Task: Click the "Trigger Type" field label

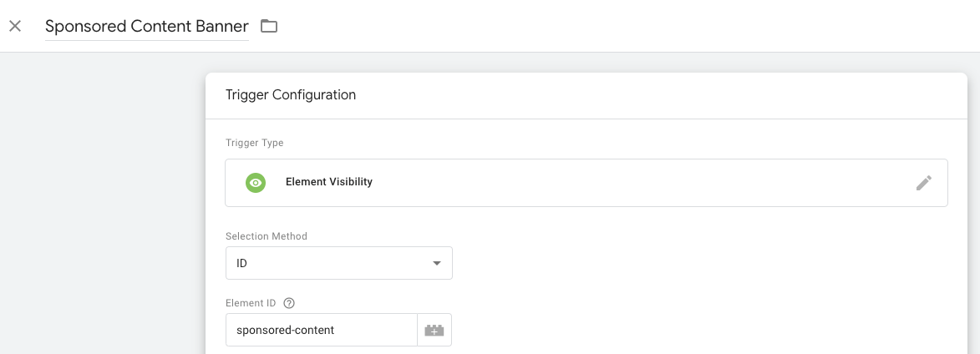Action: [x=254, y=143]
